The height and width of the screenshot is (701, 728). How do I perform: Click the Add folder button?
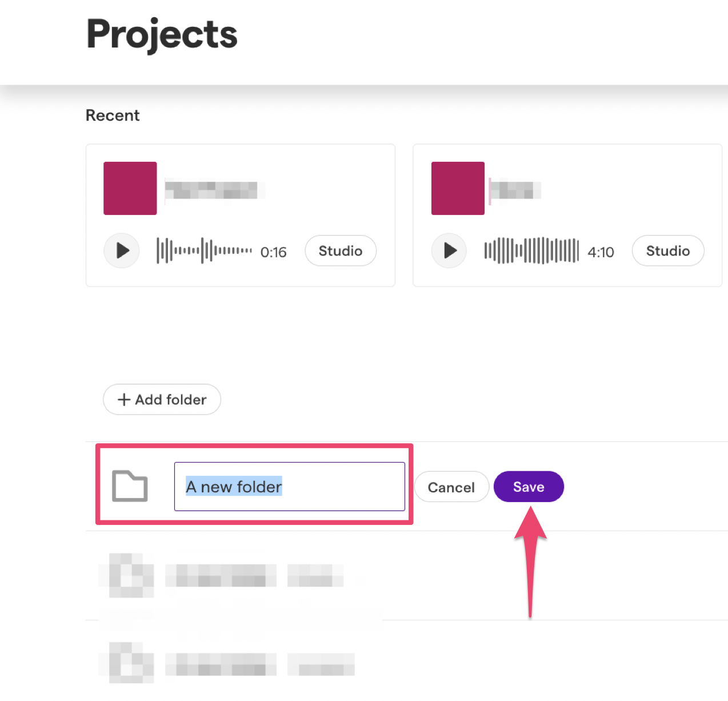pos(162,400)
